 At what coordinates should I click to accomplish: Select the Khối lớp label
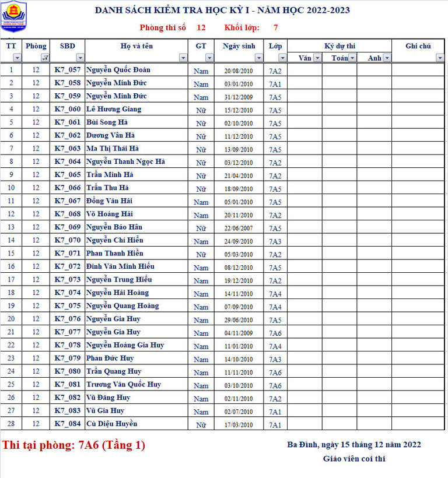click(242, 28)
